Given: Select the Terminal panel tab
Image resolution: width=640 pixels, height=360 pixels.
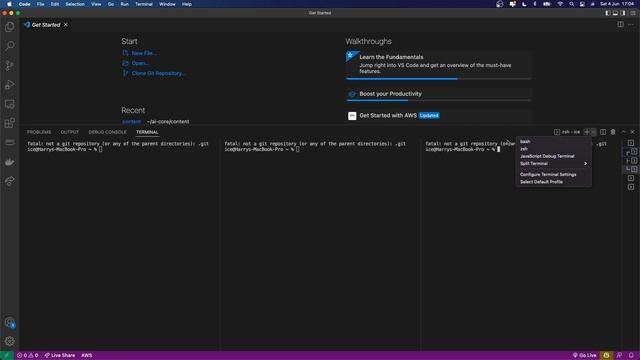Looking at the screenshot, I should coord(147,132).
